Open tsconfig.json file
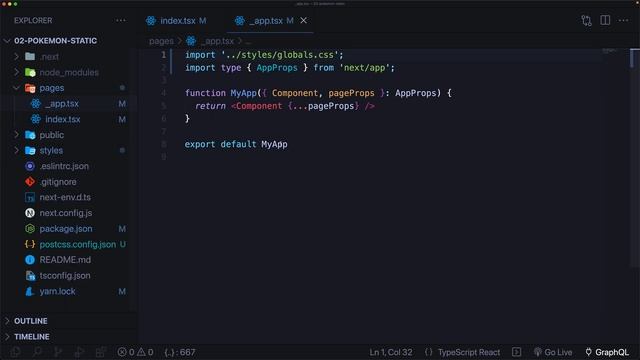The height and width of the screenshot is (360, 640). tap(65, 276)
